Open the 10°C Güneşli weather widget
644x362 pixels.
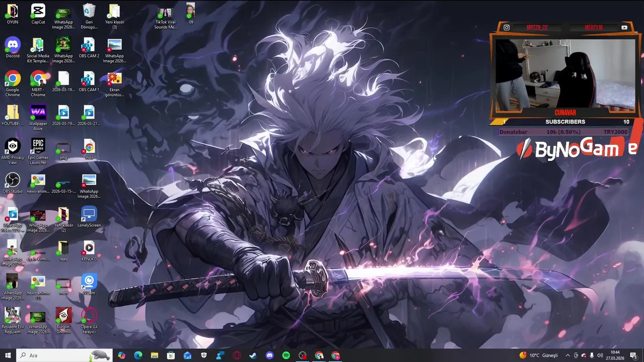coord(538,355)
